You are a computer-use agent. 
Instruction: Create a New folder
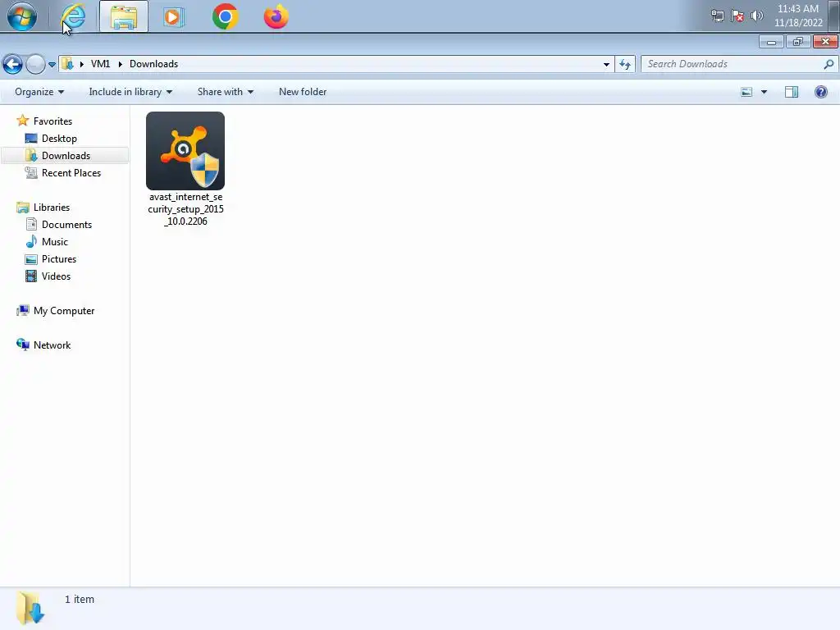[x=303, y=92]
